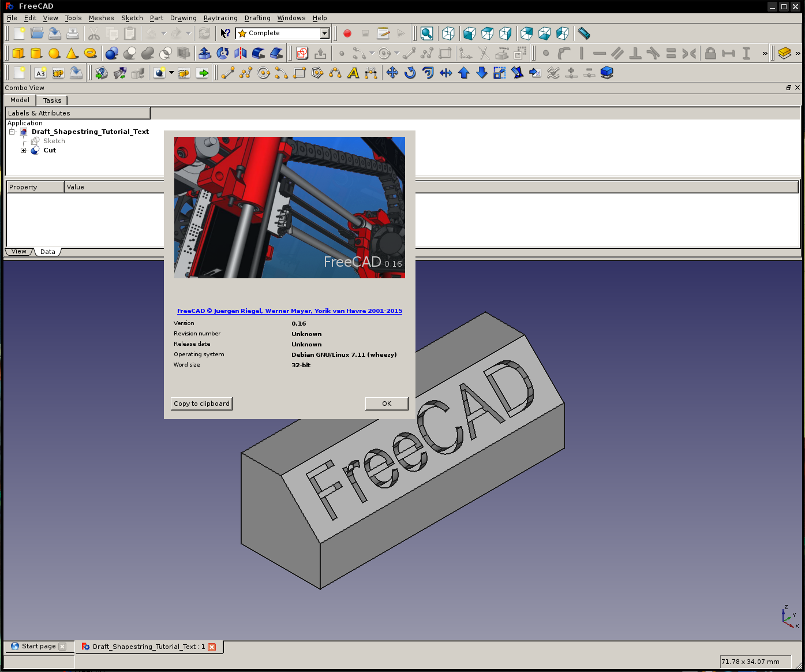Undock the Combo View panel

[789, 88]
